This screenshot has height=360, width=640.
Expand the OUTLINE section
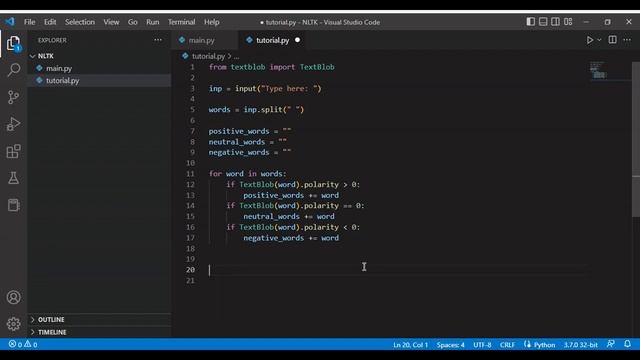99,320
